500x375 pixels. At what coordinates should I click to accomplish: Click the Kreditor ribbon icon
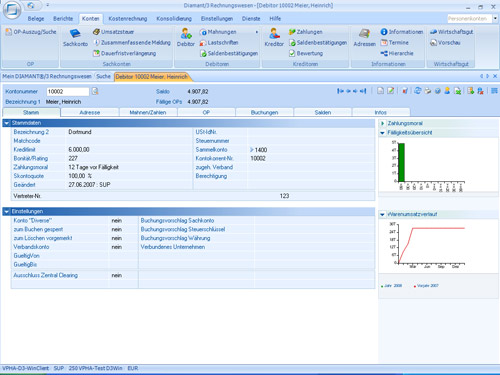[x=274, y=37]
